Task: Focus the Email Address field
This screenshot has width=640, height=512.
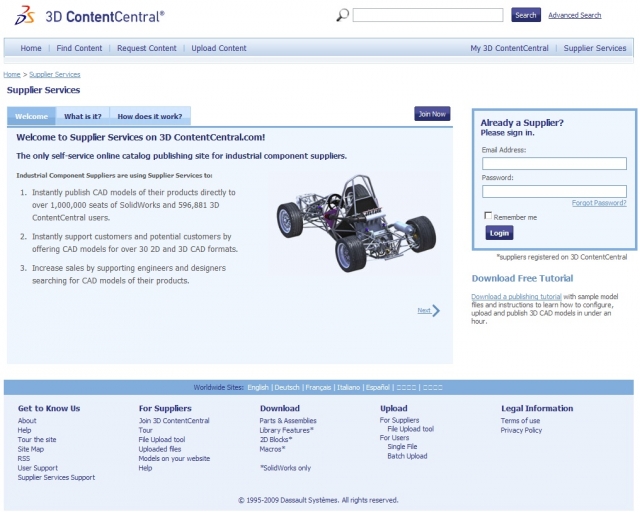Action: [554, 163]
